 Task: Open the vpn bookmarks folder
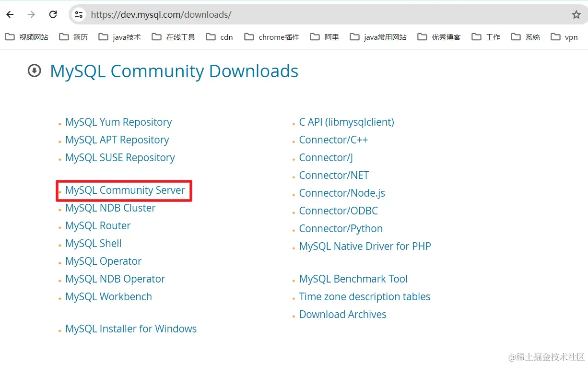(x=564, y=37)
